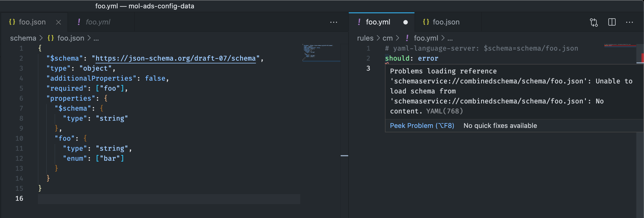Expand the rules breadcrumb segment

[365, 38]
